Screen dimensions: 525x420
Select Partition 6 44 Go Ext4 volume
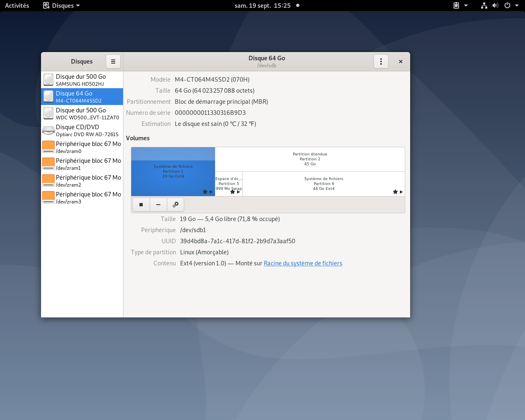324,184
